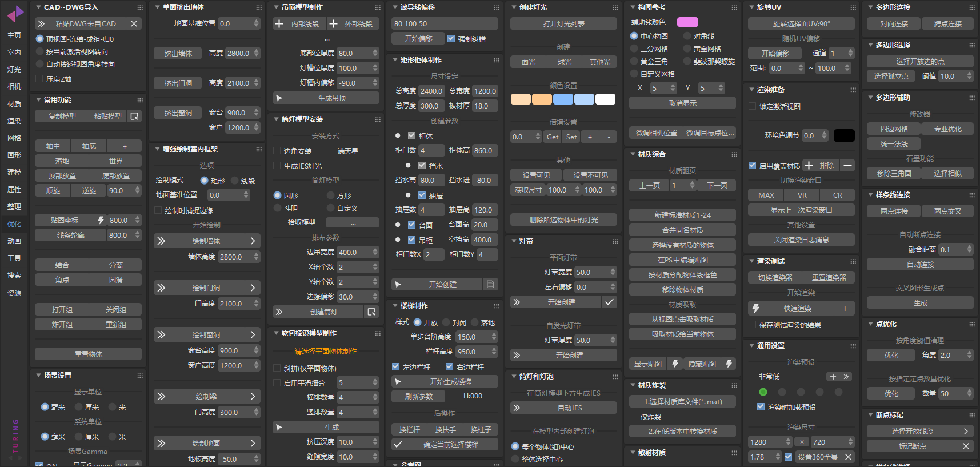Click the double-arrow icon on 粘贴DWG来自CAD
The height and width of the screenshot is (467, 980).
pos(41,23)
